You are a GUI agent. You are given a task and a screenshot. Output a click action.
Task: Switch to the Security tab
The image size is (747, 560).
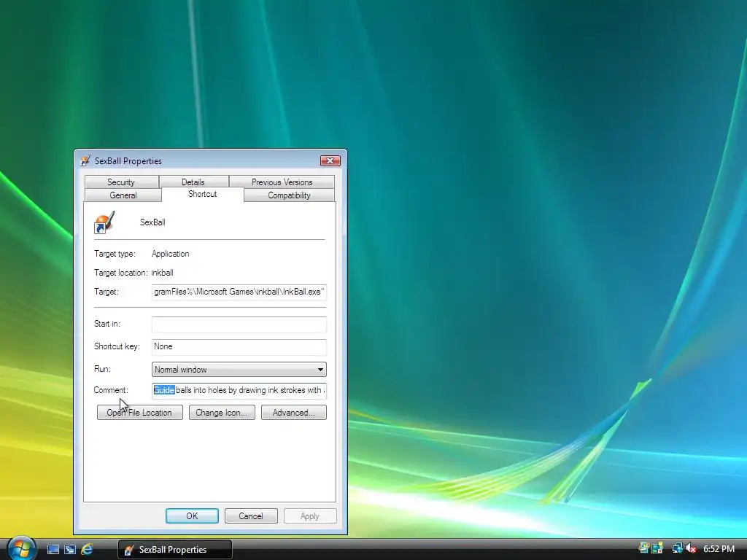(121, 182)
